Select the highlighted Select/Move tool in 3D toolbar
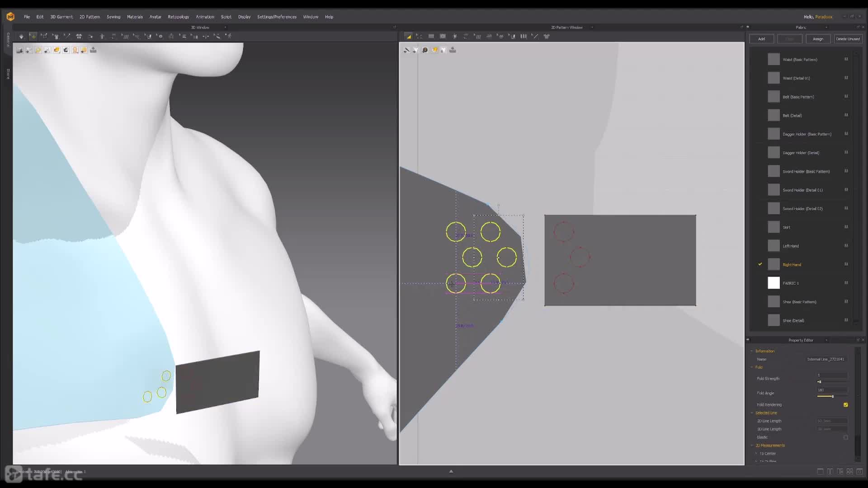The image size is (868, 488). [33, 36]
